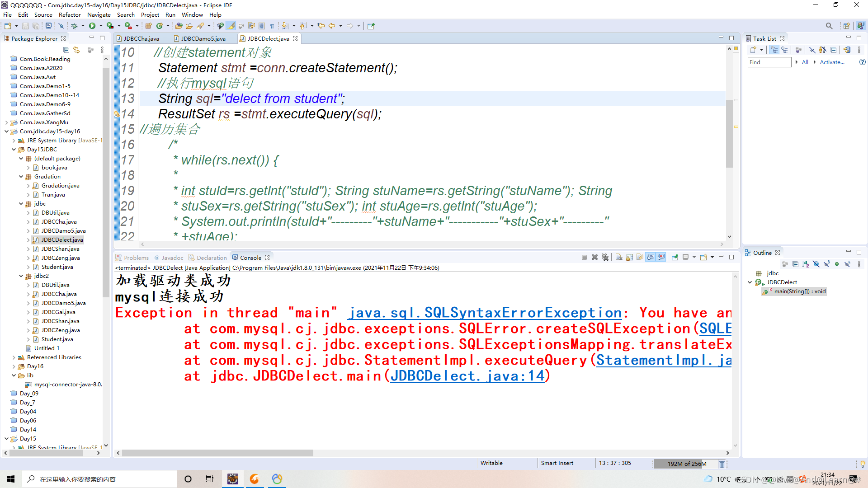The height and width of the screenshot is (488, 868).
Task: Remove all terminated launches in Console
Action: click(x=605, y=258)
